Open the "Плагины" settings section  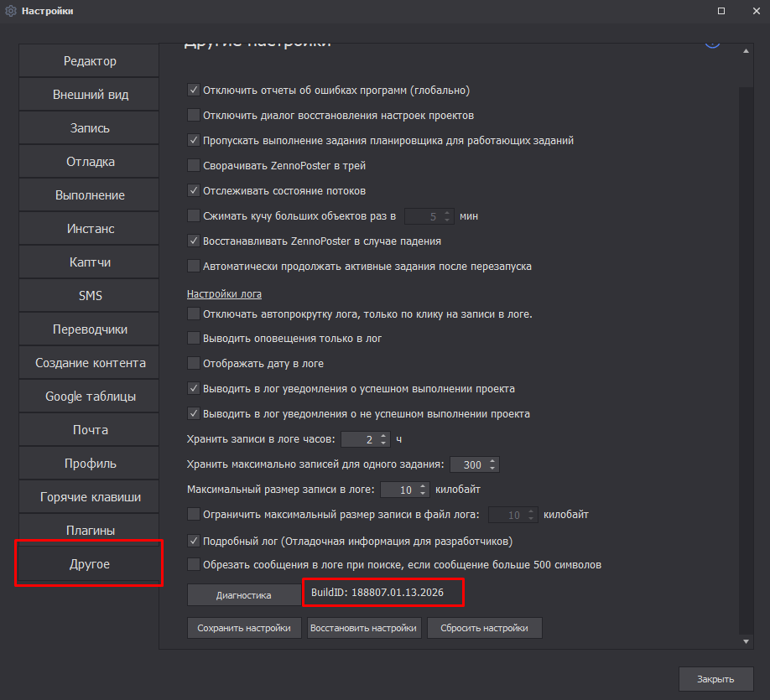[90, 531]
